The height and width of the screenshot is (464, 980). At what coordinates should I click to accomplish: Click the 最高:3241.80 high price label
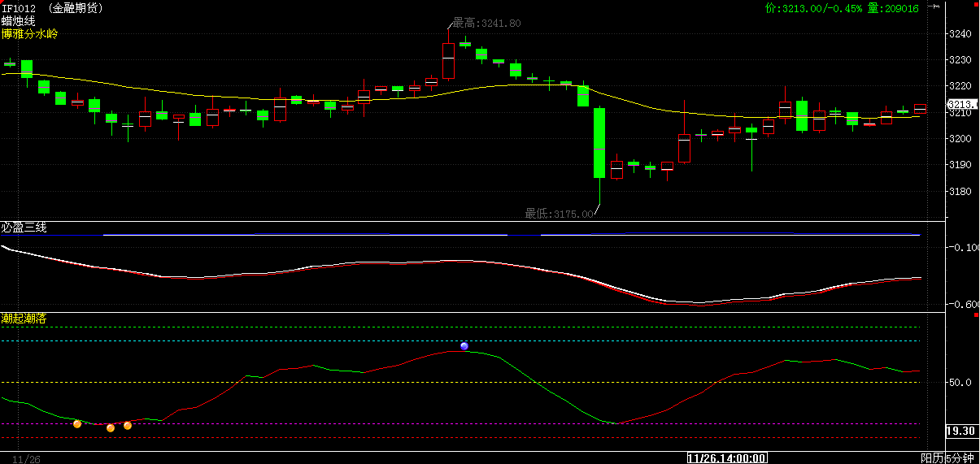[x=486, y=24]
